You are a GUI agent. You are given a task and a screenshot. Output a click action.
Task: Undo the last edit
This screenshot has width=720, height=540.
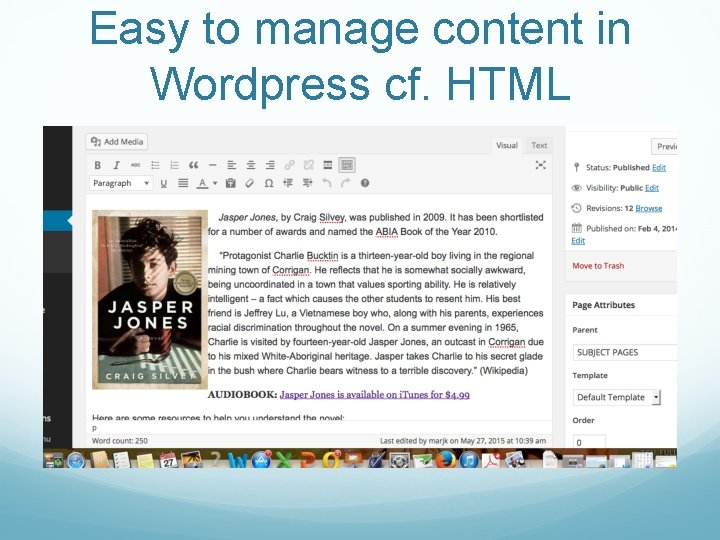click(x=326, y=183)
